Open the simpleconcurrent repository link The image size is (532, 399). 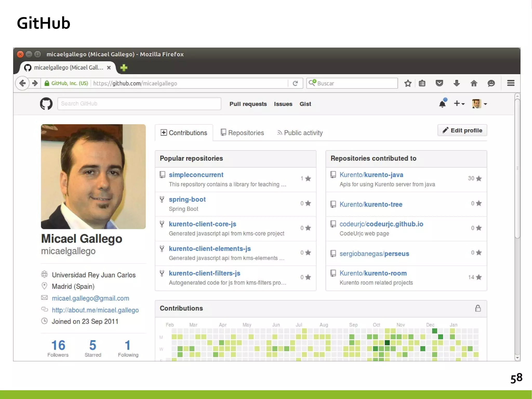(196, 175)
